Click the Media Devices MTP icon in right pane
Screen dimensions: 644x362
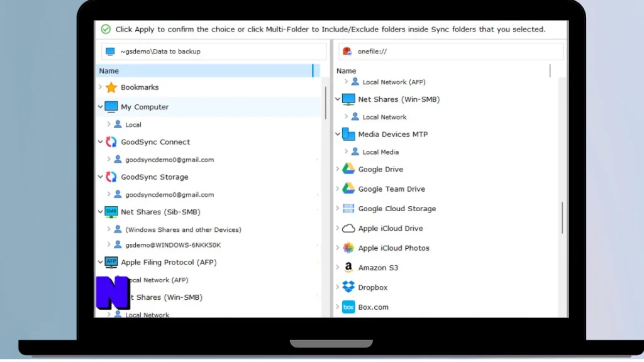[x=348, y=134]
